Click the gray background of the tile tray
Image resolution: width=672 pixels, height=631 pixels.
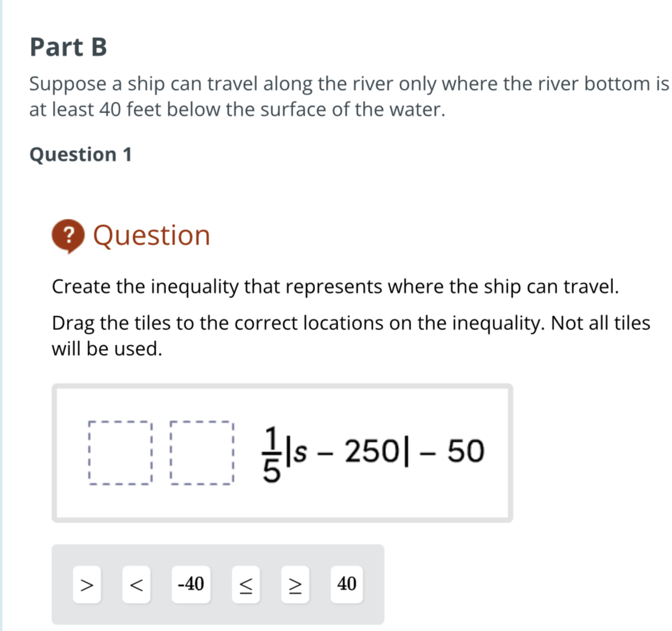tap(219, 614)
